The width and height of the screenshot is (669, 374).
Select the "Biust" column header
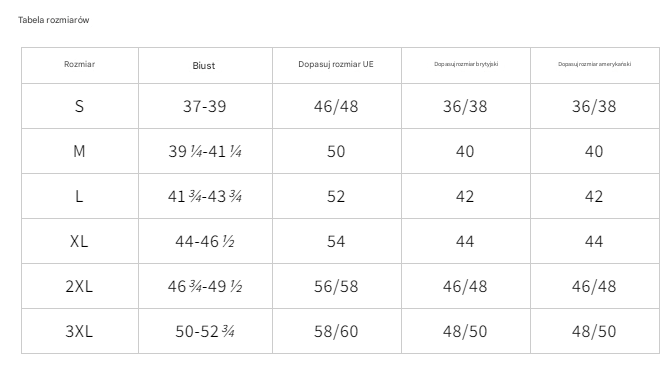[x=204, y=66]
